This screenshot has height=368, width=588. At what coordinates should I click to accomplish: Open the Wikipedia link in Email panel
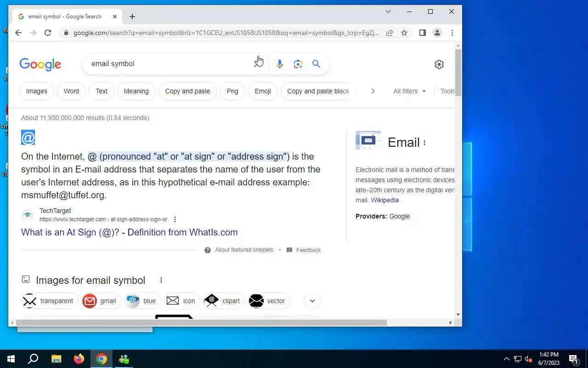point(384,200)
